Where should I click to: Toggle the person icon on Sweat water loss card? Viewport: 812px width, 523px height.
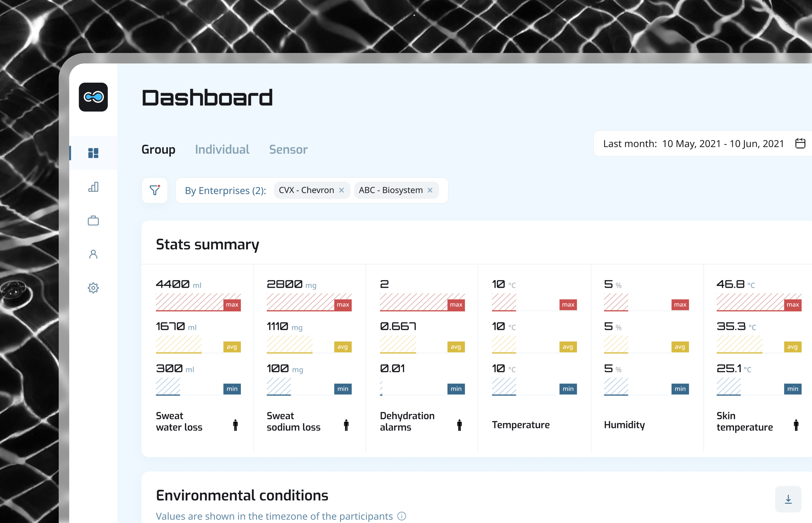pyautogui.click(x=235, y=424)
